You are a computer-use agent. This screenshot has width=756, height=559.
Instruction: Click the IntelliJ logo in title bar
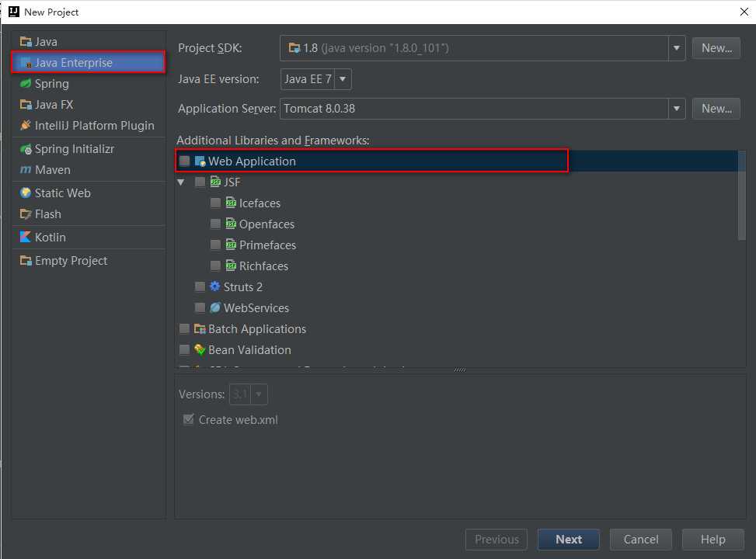click(14, 12)
